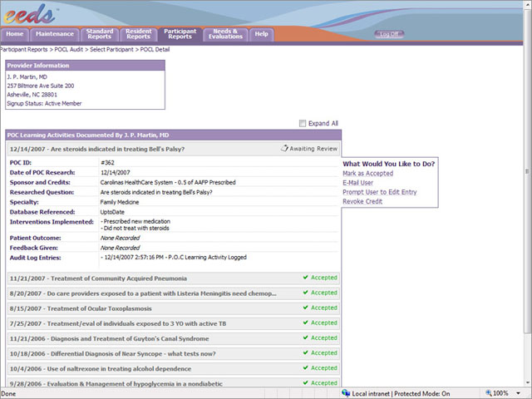
Task: Click the 100% zoom level text
Action: point(500,393)
